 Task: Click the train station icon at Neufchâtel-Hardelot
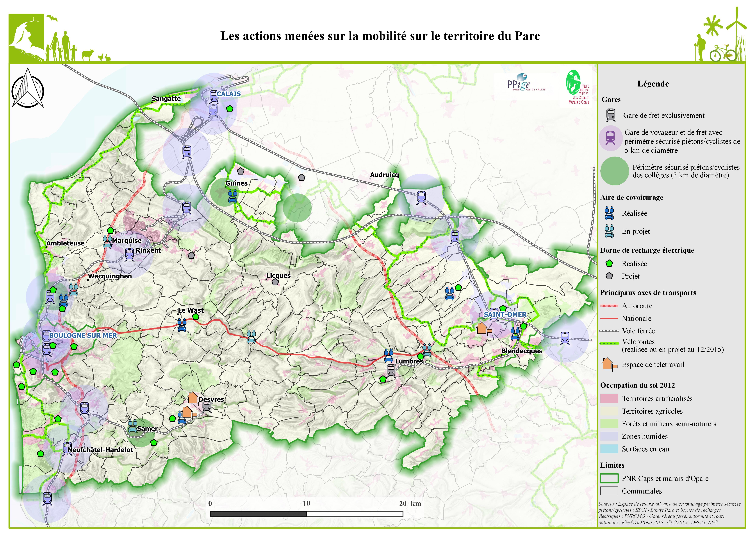click(67, 449)
